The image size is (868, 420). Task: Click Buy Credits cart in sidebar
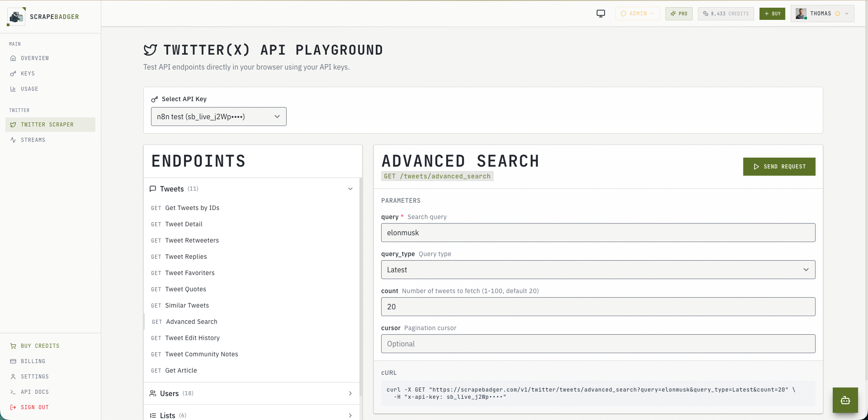pyautogui.click(x=40, y=346)
